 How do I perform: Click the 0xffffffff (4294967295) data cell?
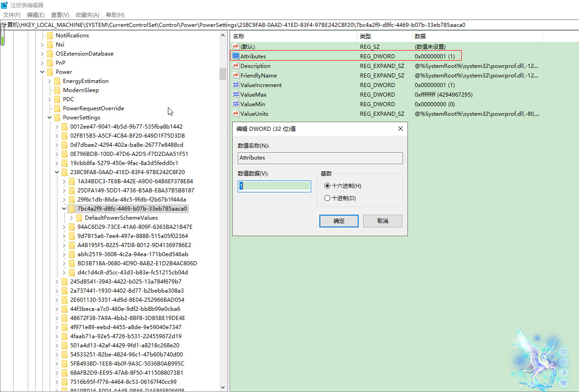pyautogui.click(x=443, y=94)
